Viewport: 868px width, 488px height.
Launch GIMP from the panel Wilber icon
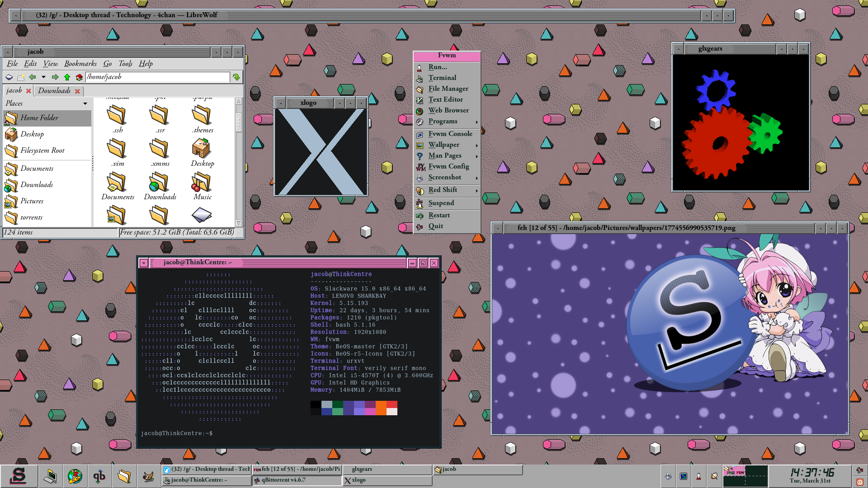point(148,476)
